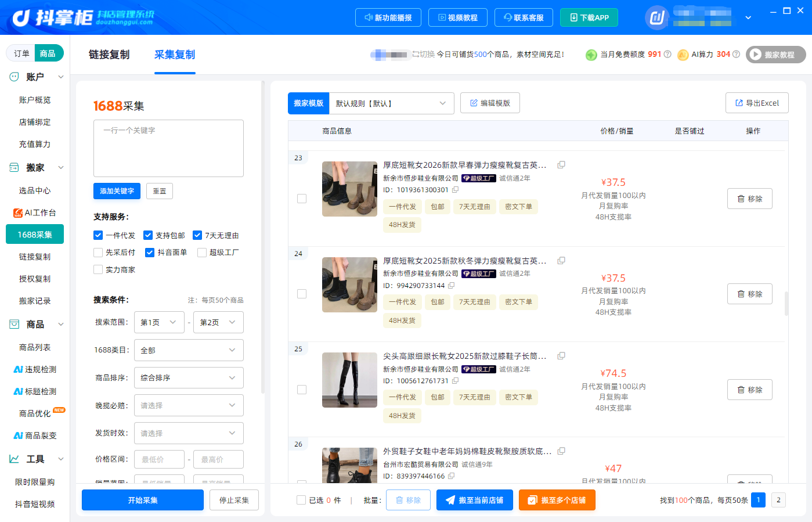Copy the title of product row 23
The height and width of the screenshot is (522, 812).
pos(561,165)
